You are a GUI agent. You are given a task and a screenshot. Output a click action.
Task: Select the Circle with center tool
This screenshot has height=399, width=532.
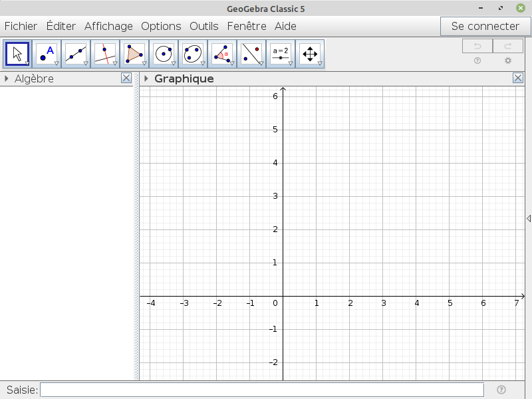point(164,54)
